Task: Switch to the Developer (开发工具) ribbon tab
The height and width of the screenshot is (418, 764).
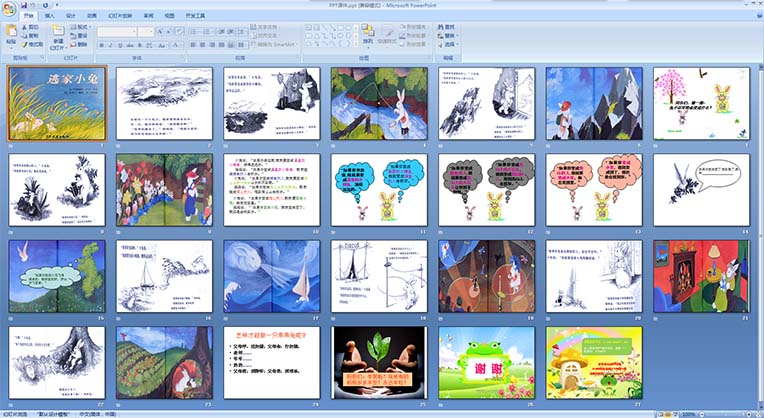Action: (195, 16)
